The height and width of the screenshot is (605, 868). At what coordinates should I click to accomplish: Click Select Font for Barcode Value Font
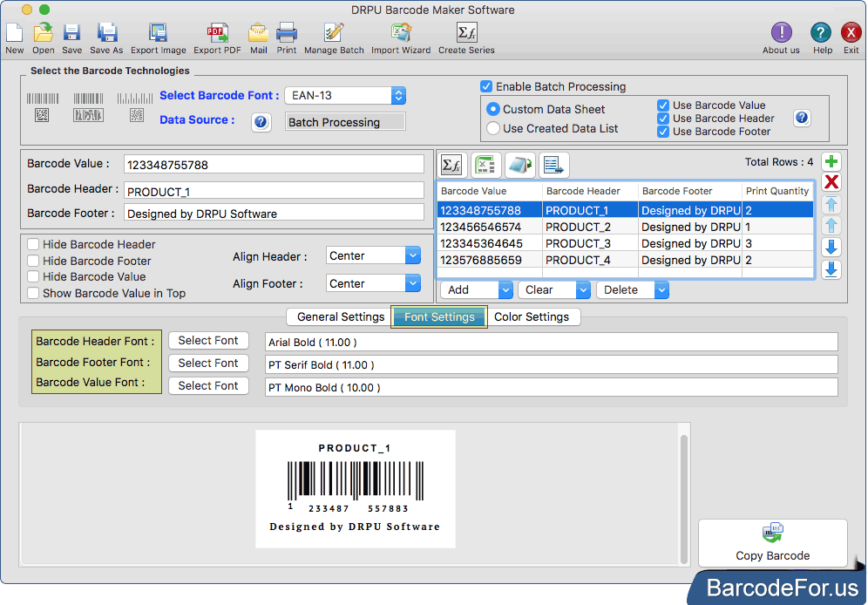[208, 386]
